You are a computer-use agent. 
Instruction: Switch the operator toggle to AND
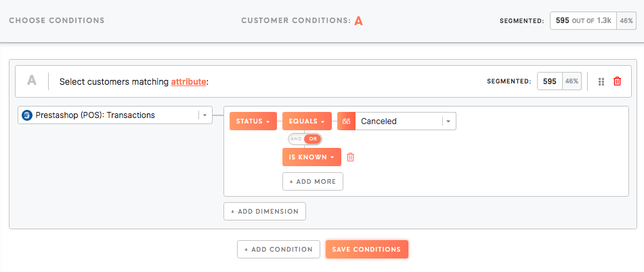296,139
